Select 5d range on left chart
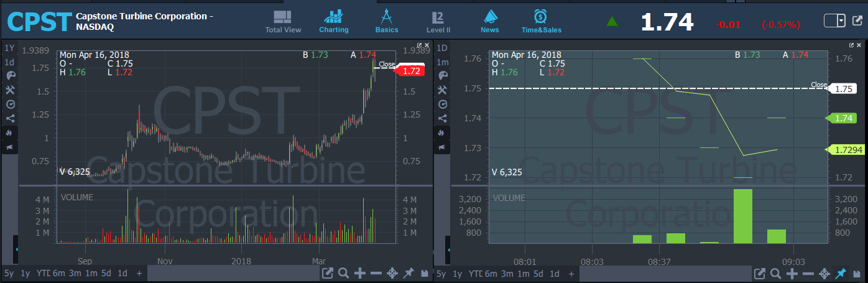 pyautogui.click(x=107, y=274)
